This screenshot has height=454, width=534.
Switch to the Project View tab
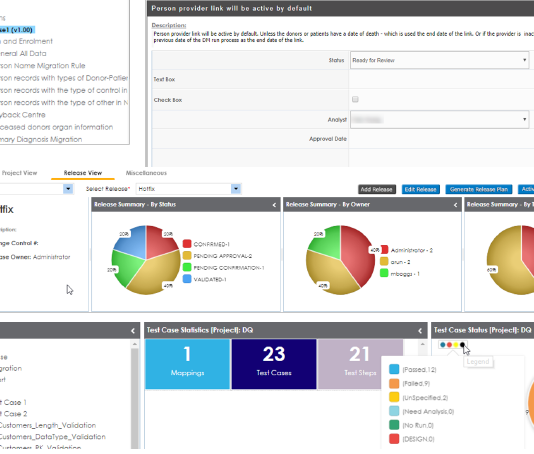(x=19, y=173)
